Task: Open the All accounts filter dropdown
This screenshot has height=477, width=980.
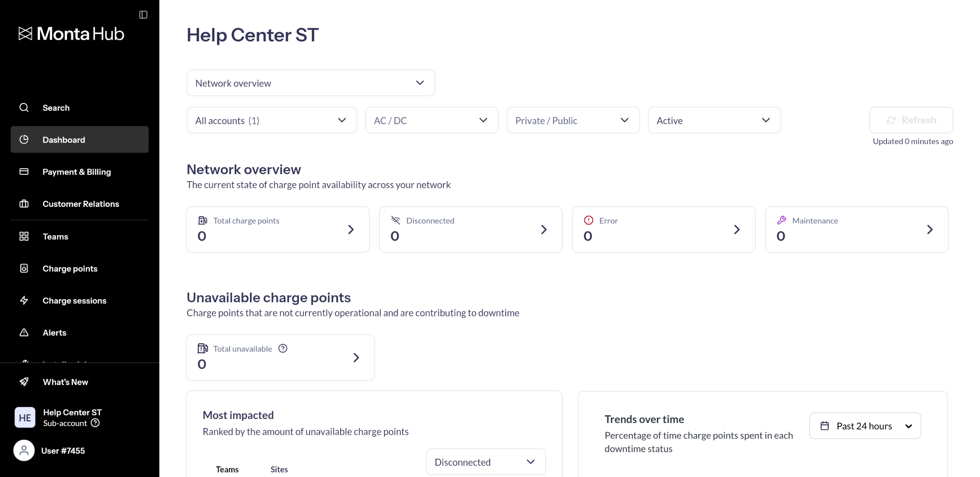Action: pyautogui.click(x=271, y=120)
